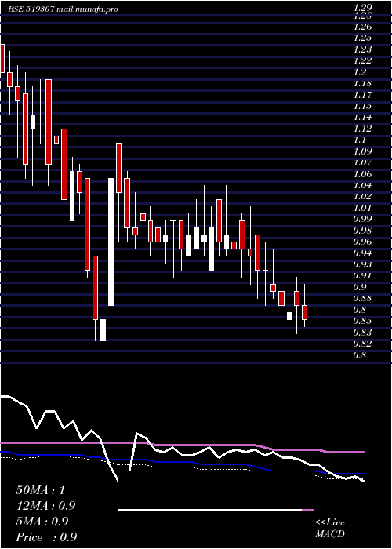Click the 0.99 price axis label
The image size is (392, 549).
click(x=363, y=219)
